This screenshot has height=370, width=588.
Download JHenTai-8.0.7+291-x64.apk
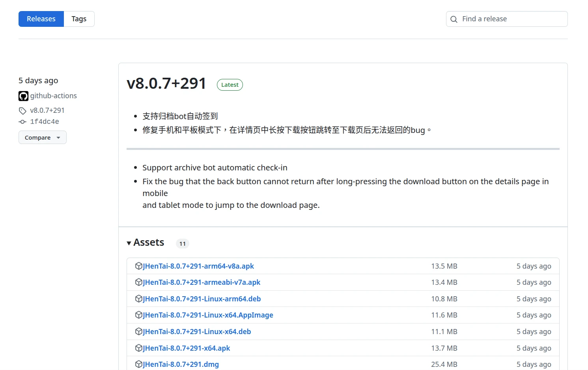(x=186, y=348)
